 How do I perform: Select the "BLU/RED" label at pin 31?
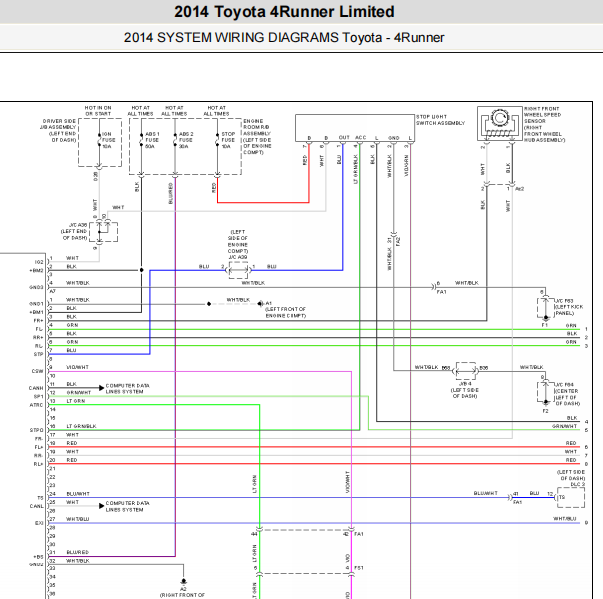(77, 552)
